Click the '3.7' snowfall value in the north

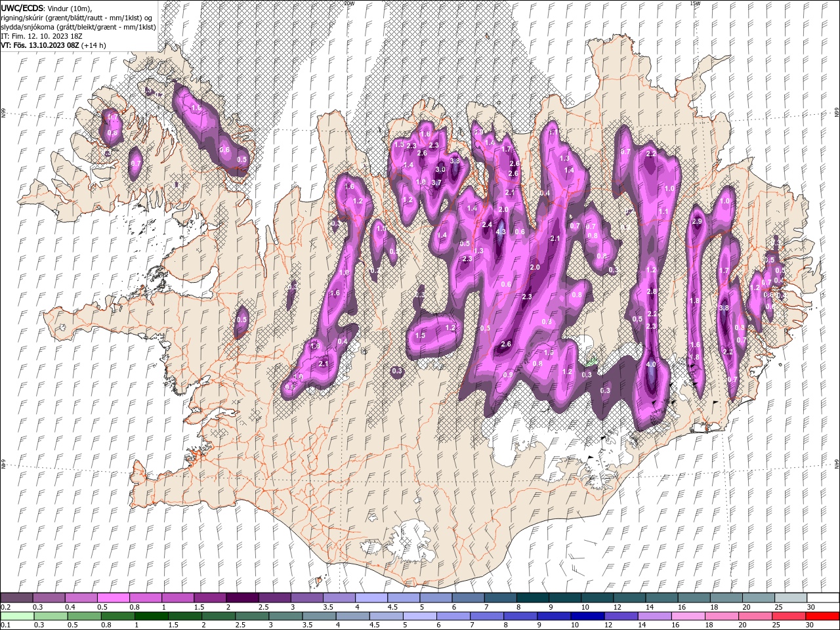(x=436, y=182)
